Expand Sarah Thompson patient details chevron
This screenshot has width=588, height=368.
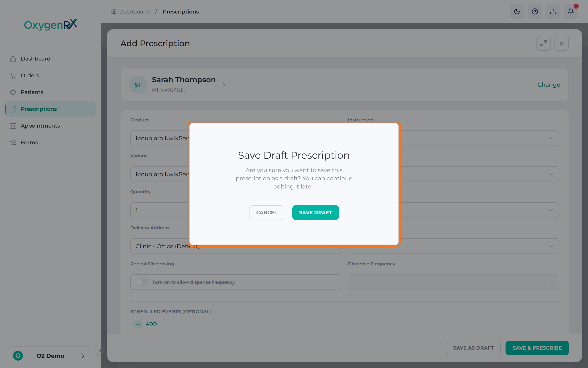[x=224, y=85]
